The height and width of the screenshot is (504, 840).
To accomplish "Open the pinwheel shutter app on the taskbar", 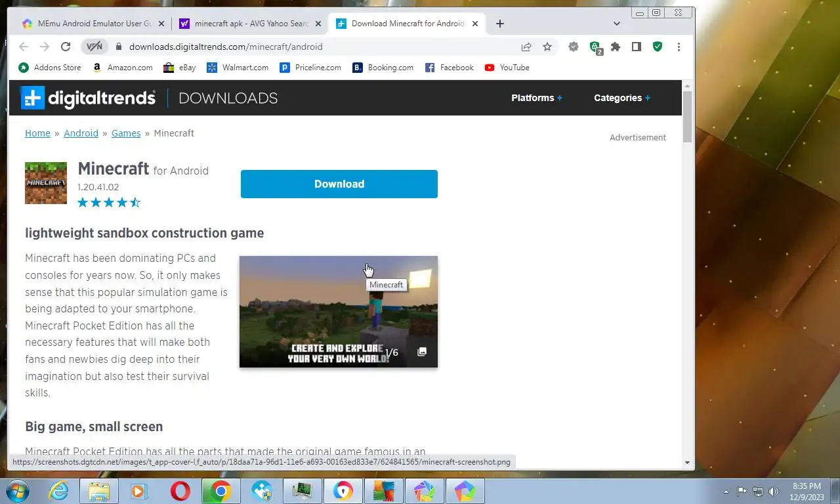I will (424, 491).
